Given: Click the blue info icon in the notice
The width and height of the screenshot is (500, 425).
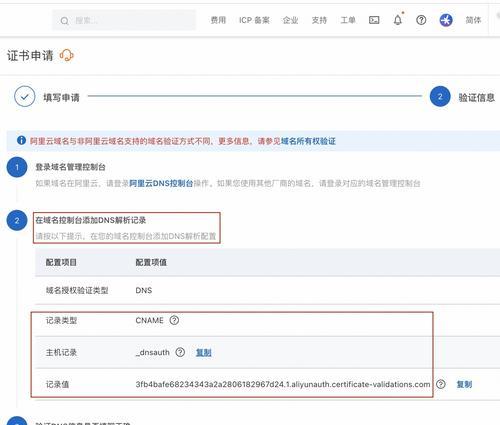Looking at the screenshot, I should pyautogui.click(x=21, y=140).
